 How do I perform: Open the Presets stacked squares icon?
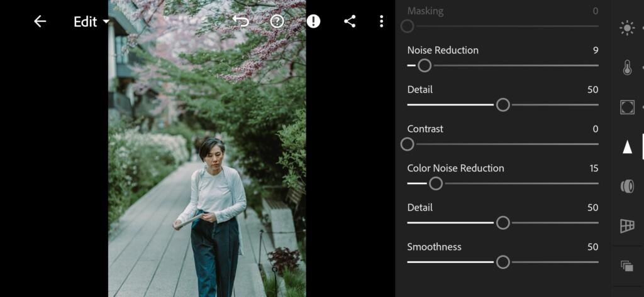tap(627, 266)
